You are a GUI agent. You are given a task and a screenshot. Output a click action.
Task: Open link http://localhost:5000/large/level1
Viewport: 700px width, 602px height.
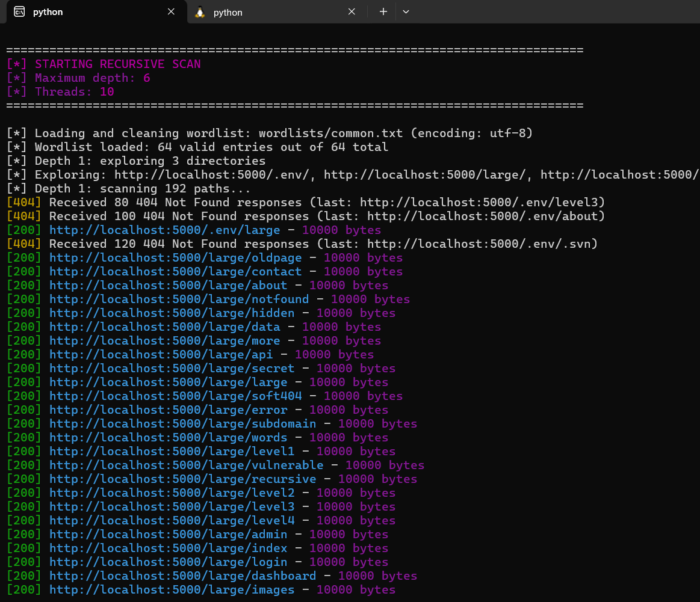(x=172, y=451)
